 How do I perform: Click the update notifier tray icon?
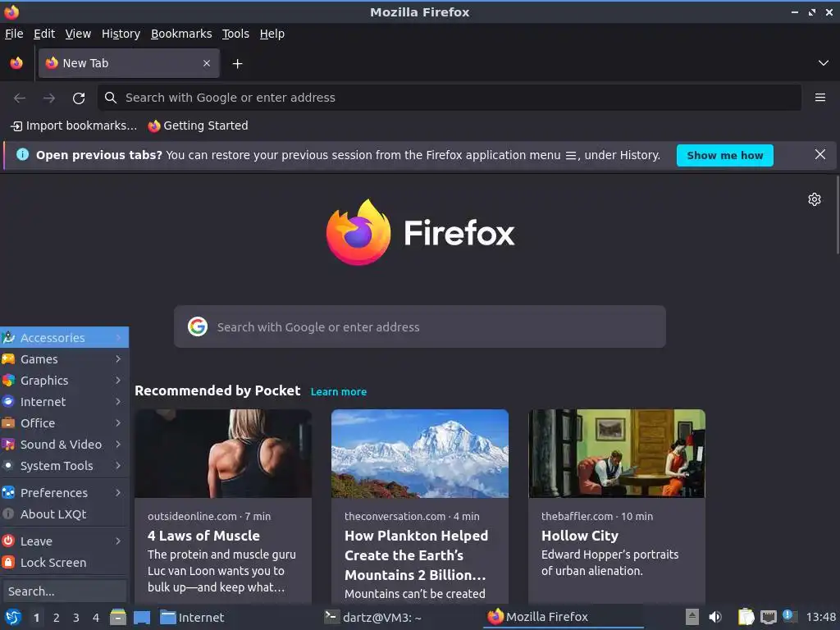point(790,616)
